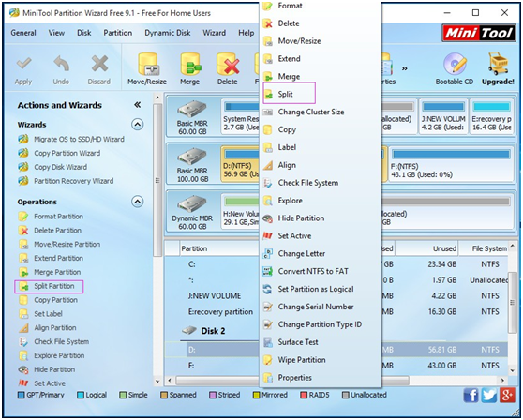This screenshot has height=420, width=523.
Task: Open the Twitter share icon
Action: coord(489,396)
